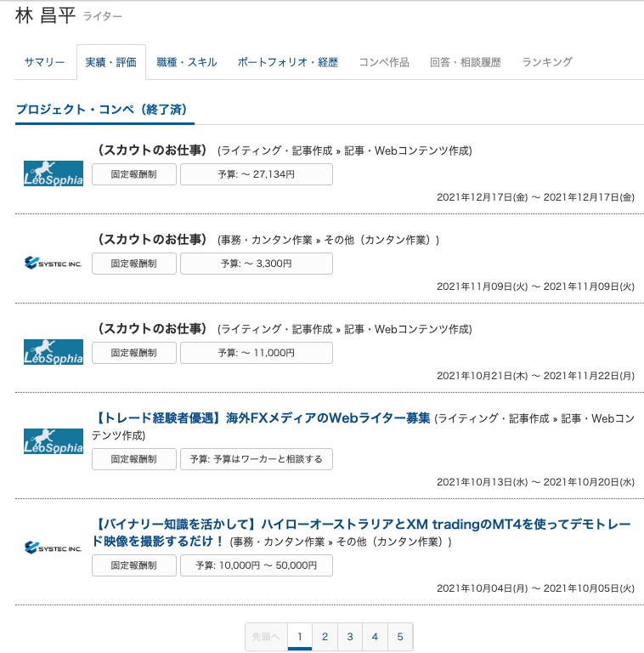The image size is (644, 653).
Task: Switch to the 職種・スキル tab
Action: tap(187, 62)
